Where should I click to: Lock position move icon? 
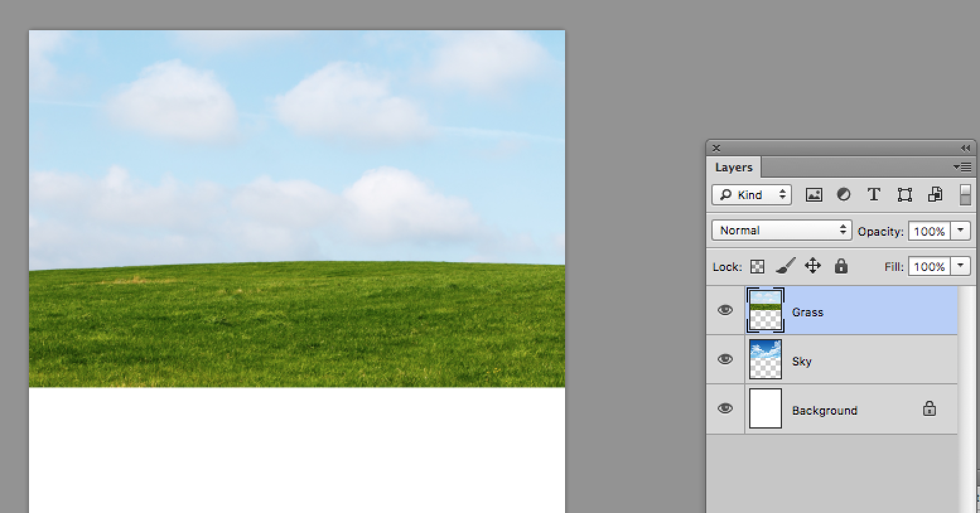click(x=813, y=266)
